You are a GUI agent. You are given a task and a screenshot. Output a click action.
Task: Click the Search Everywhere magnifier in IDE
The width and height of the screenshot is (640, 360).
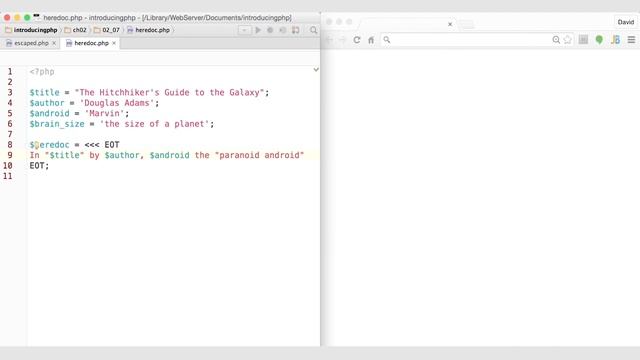313,30
